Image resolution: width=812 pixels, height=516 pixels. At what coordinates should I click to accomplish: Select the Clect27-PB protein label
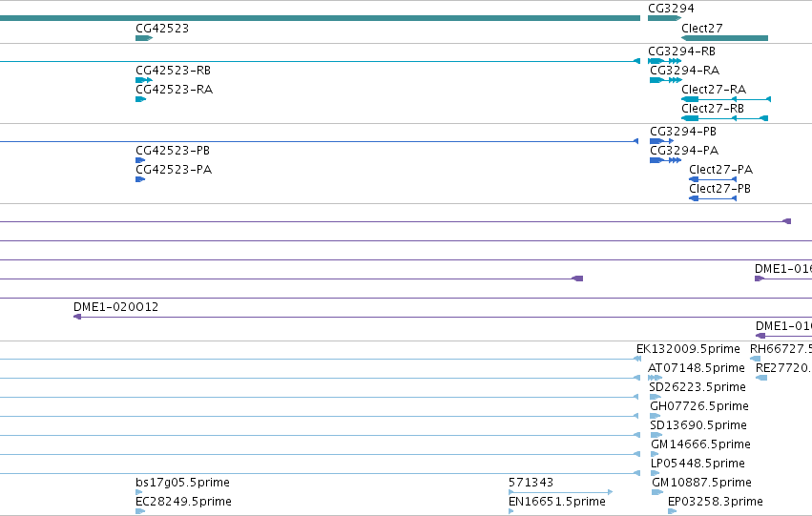pyautogui.click(x=719, y=189)
